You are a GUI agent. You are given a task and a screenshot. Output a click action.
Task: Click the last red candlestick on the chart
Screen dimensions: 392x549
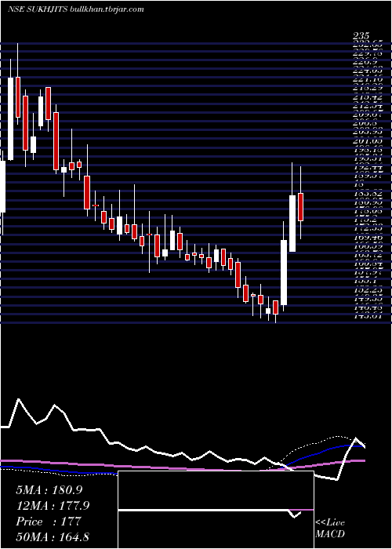point(300,207)
